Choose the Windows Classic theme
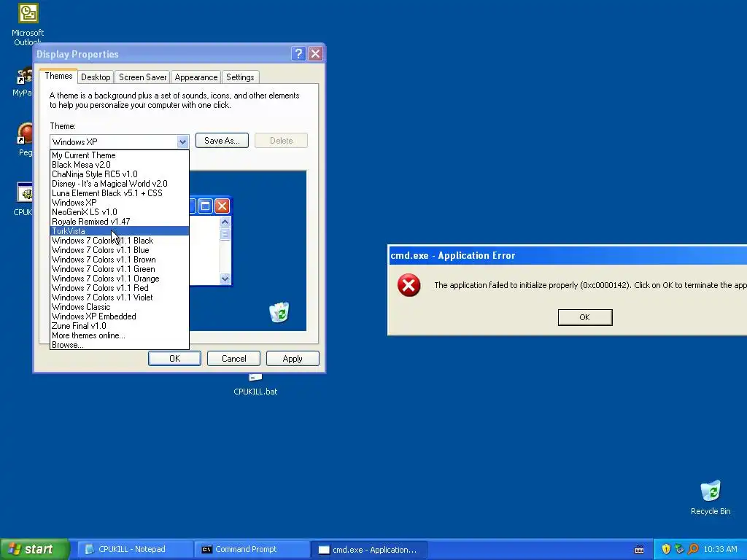Image resolution: width=747 pixels, height=560 pixels. coord(120,307)
